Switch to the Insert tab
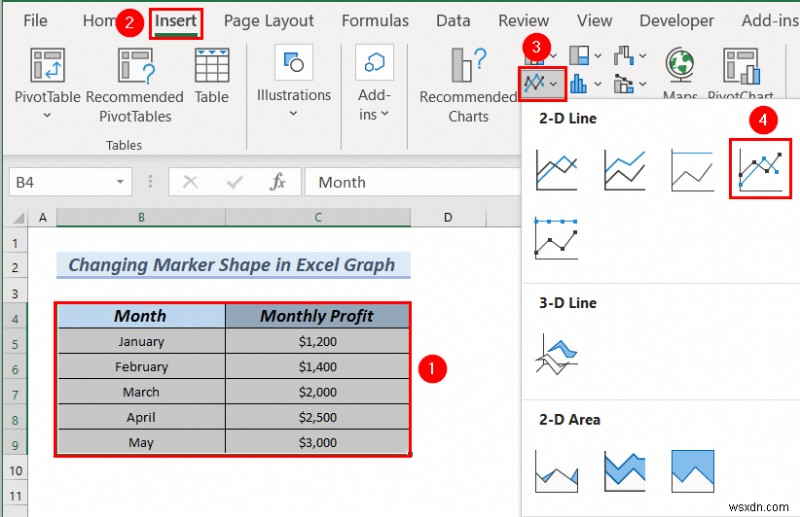This screenshot has height=517, width=800. point(176,22)
